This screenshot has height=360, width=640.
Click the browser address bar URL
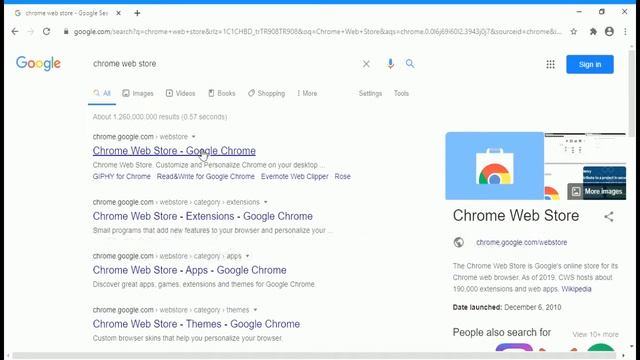tap(318, 31)
